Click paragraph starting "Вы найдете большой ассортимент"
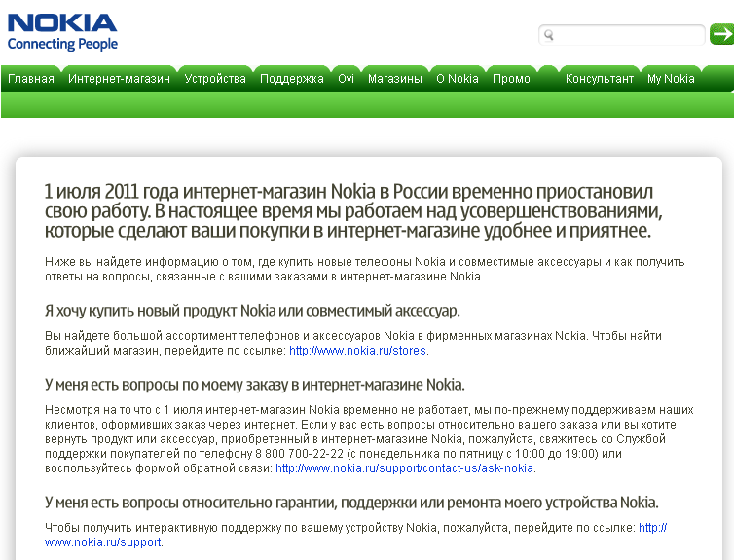This screenshot has height=560, width=734. click(353, 343)
